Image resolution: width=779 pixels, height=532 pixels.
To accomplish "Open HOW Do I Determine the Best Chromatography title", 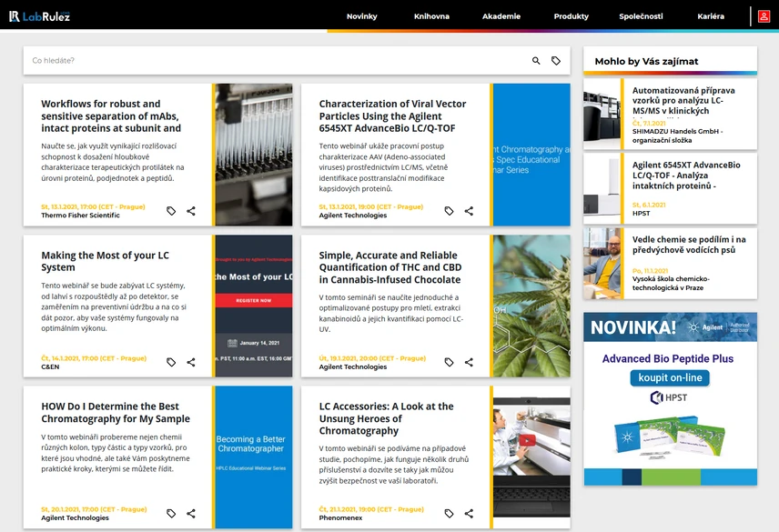I will click(116, 412).
